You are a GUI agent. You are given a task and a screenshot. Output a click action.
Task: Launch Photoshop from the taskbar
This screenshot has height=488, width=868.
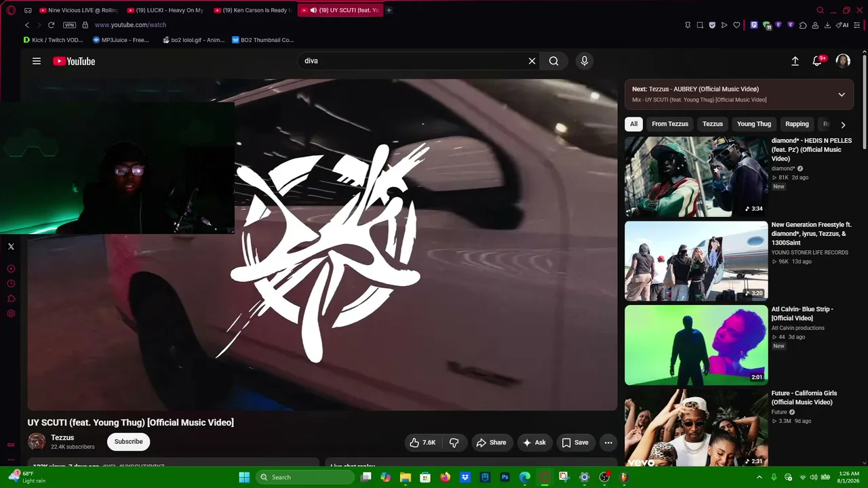(505, 477)
